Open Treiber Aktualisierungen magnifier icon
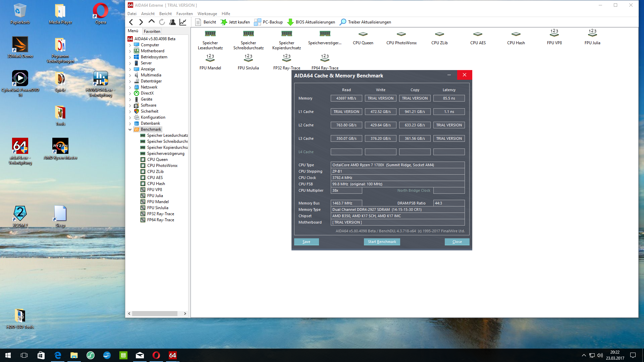644x362 pixels. 343,22
